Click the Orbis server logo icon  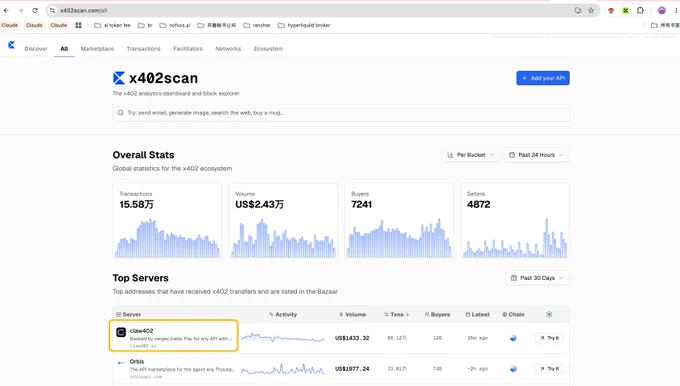(121, 363)
